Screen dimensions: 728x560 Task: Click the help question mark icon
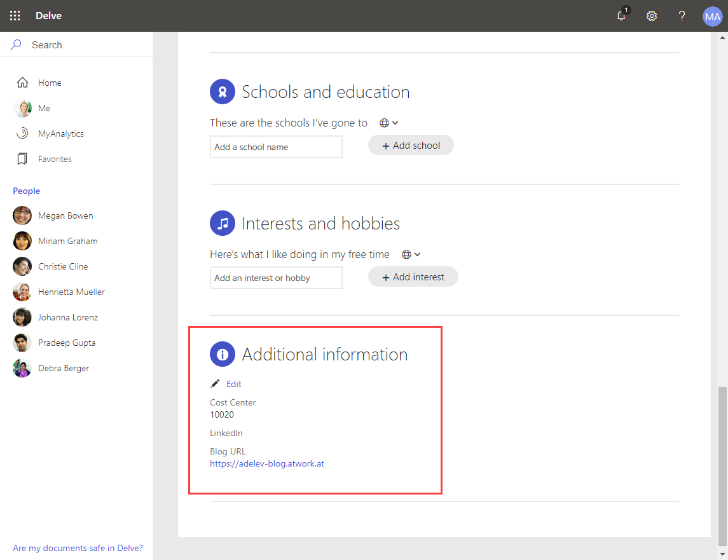point(682,16)
